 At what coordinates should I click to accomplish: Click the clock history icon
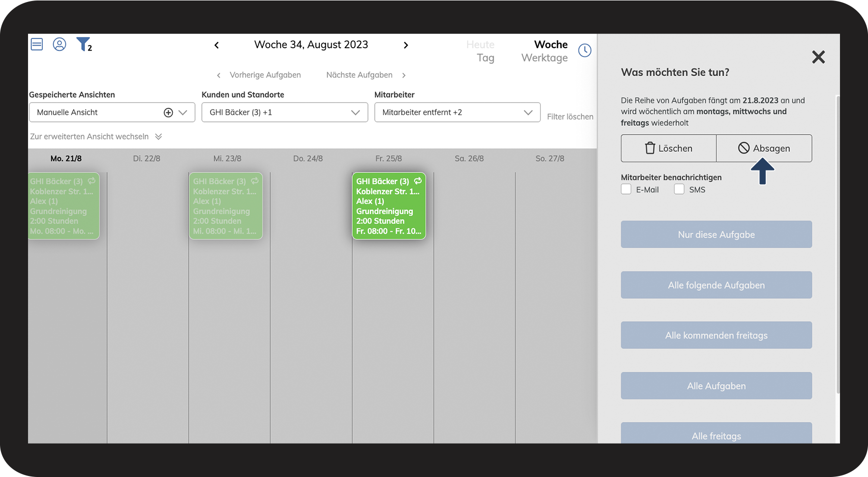pyautogui.click(x=585, y=50)
